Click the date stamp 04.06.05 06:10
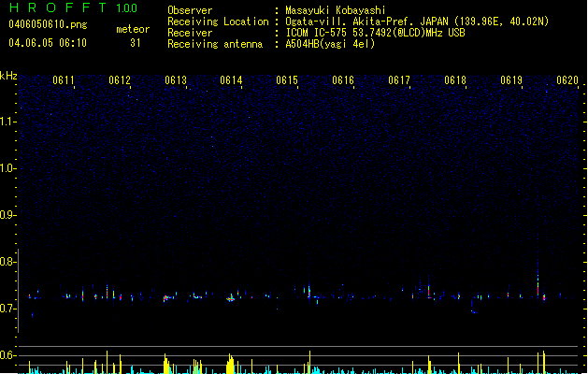Viewport: 588px width, 374px height. (48, 43)
